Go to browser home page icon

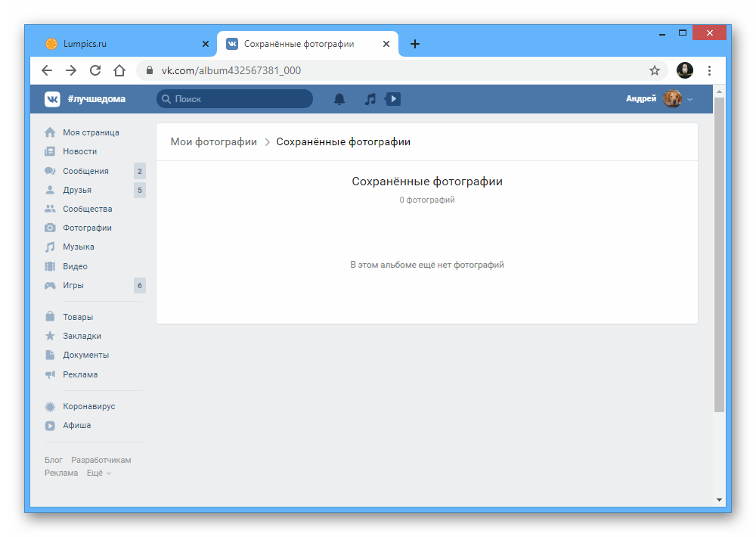119,70
